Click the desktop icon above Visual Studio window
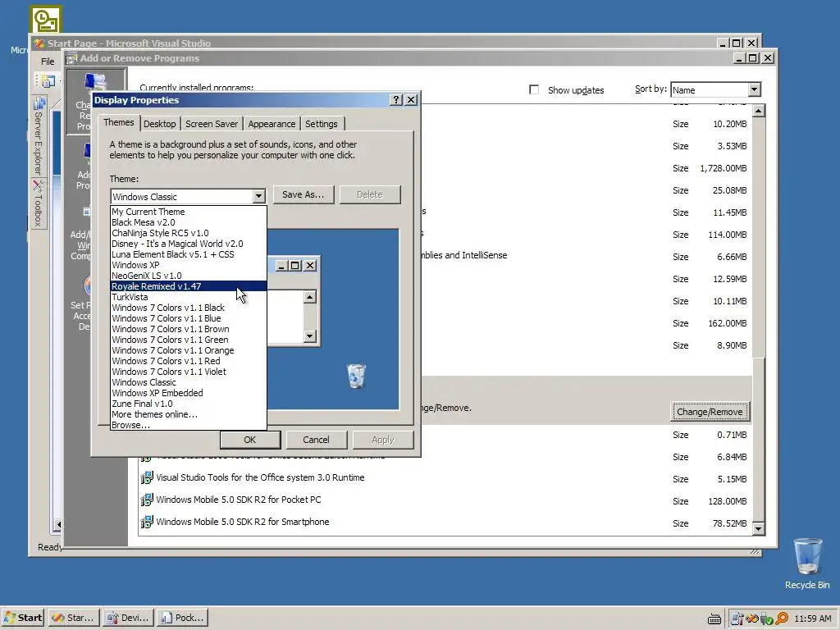This screenshot has width=840, height=630. (x=46, y=20)
